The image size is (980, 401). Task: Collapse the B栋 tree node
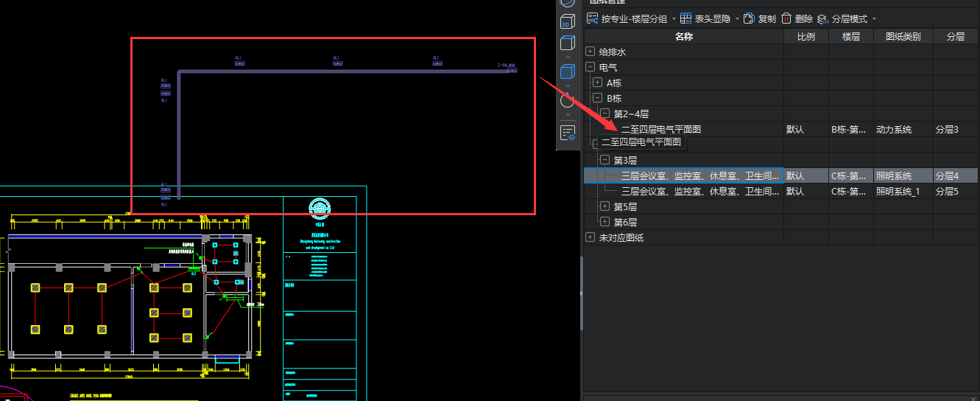click(597, 98)
